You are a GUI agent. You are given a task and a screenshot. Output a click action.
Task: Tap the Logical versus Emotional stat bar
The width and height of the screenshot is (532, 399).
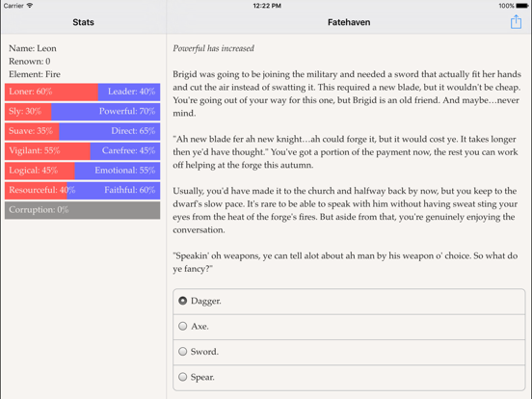83,171
